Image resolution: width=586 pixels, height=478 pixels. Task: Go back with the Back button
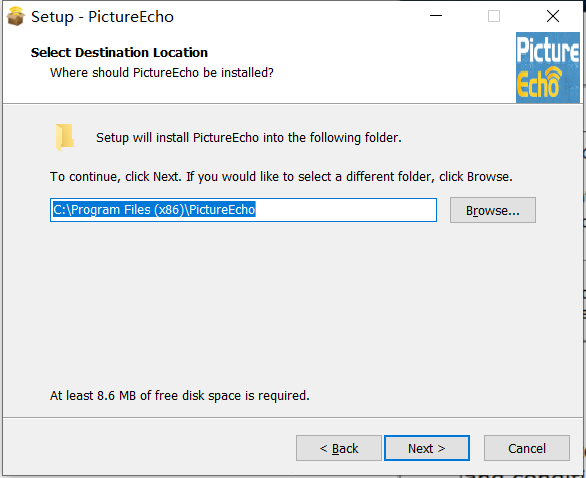pos(339,448)
